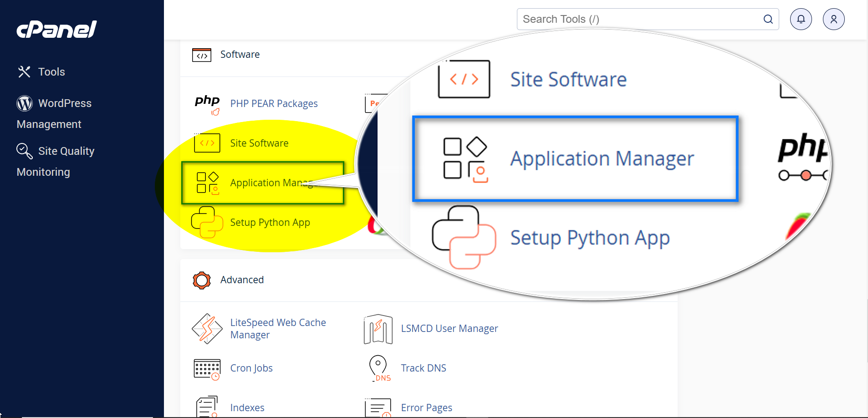Click the Setup Python App icon
868x418 pixels.
tap(207, 222)
